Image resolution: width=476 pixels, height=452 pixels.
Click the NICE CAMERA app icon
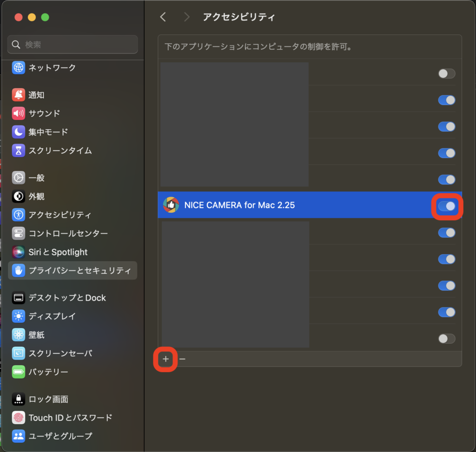pyautogui.click(x=171, y=205)
